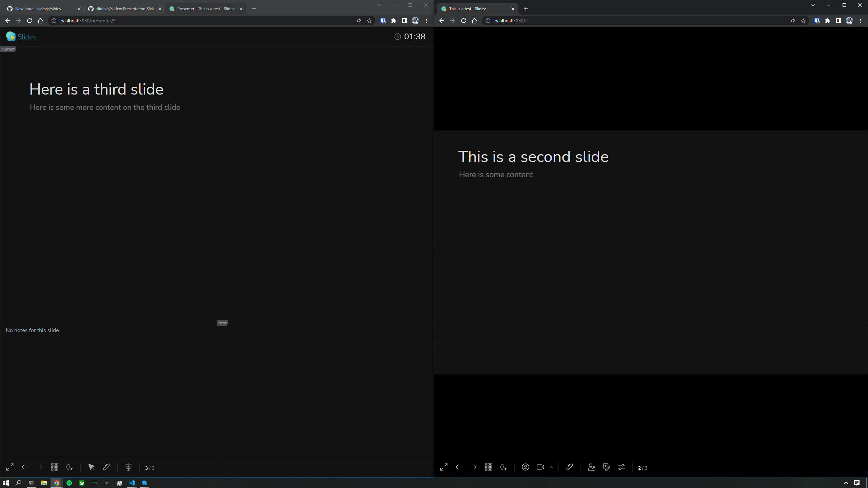868x488 pixels.
Task: Click the next slide arrow in the right window
Action: click(x=474, y=467)
